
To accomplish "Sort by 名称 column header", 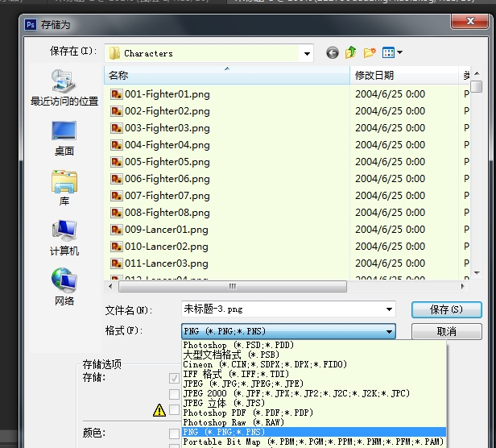I will [227, 76].
